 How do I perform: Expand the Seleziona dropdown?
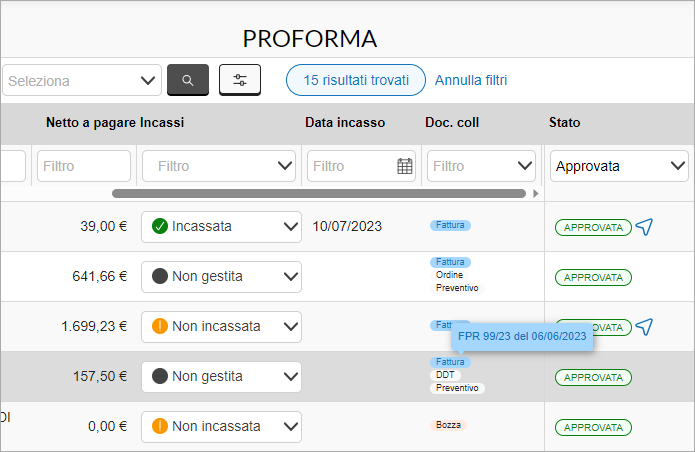82,80
